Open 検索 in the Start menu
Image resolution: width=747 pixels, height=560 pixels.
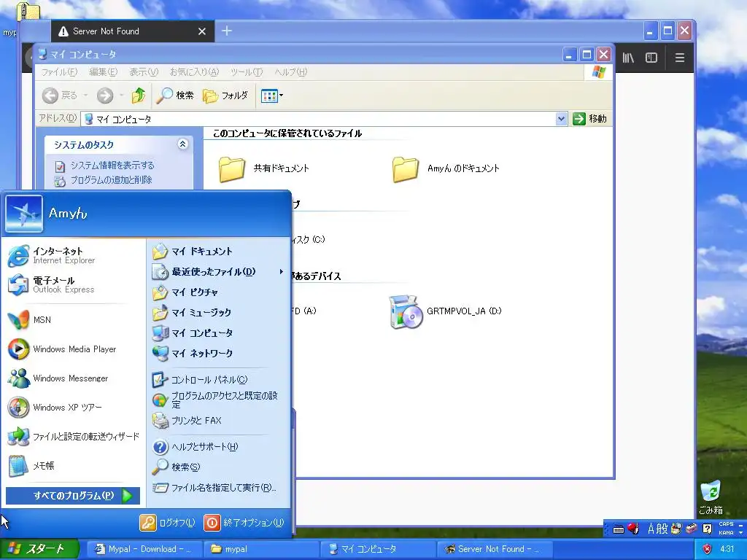(x=217, y=467)
